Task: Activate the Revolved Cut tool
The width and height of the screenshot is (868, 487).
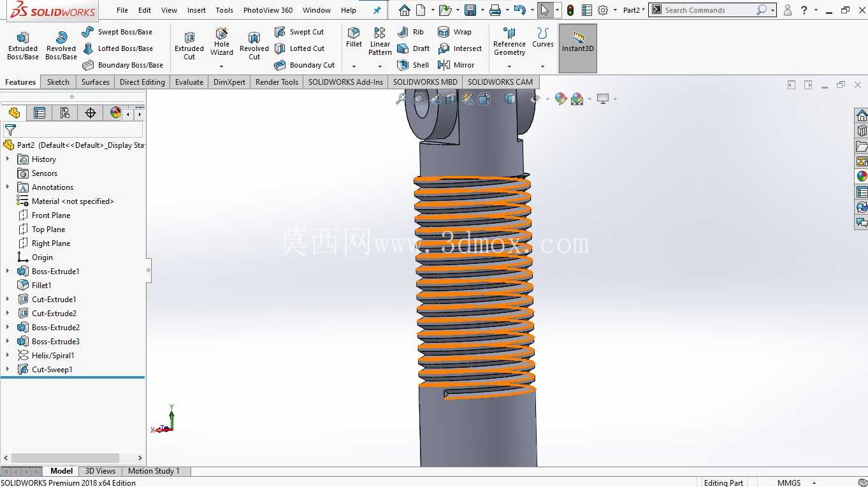Action: pos(254,46)
